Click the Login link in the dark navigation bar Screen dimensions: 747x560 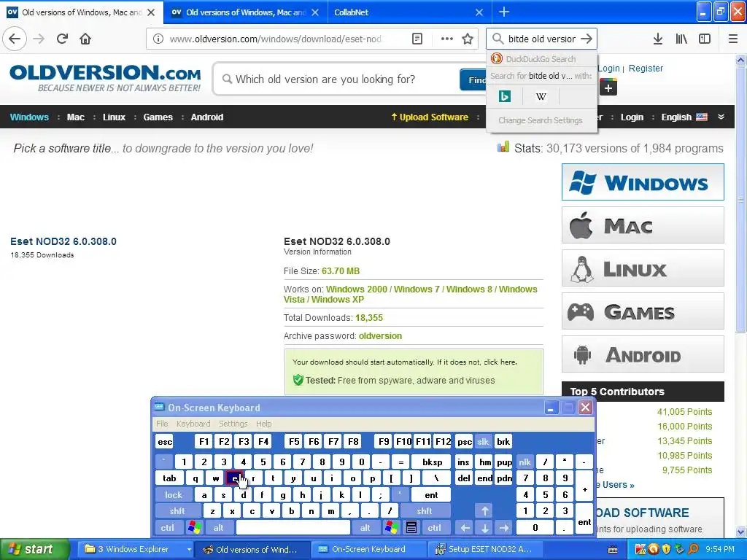tap(632, 117)
